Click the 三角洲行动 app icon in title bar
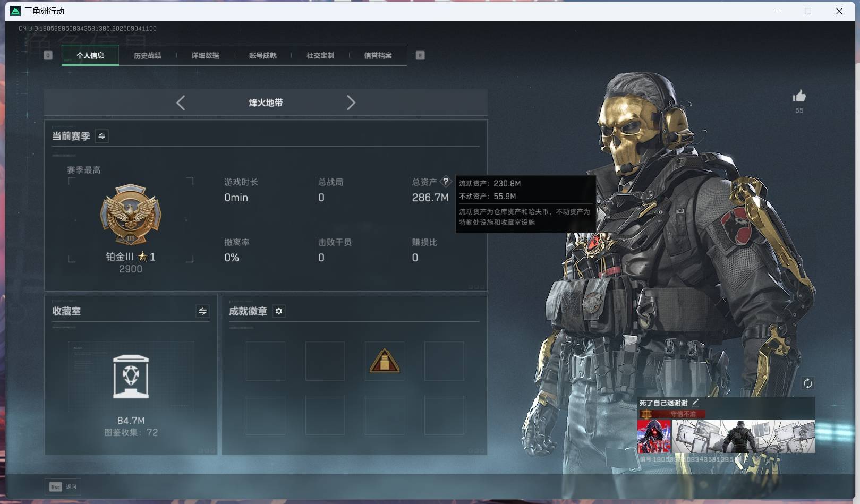The image size is (860, 504). [15, 11]
